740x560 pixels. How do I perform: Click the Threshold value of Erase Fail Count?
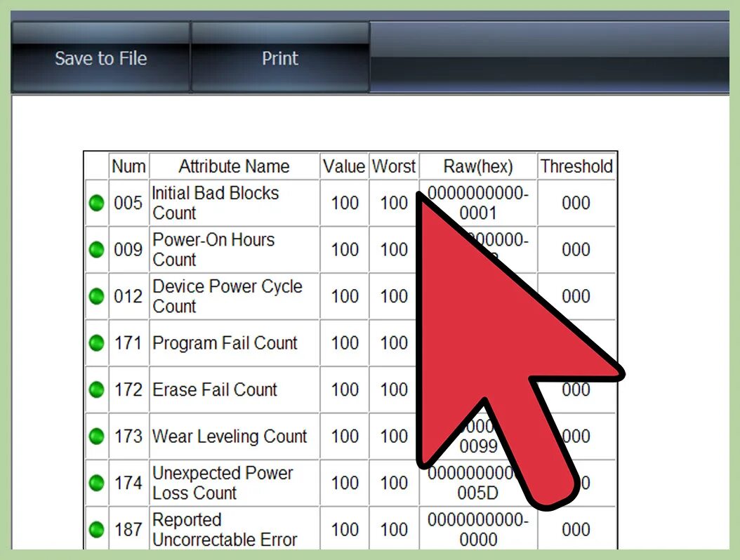[576, 390]
